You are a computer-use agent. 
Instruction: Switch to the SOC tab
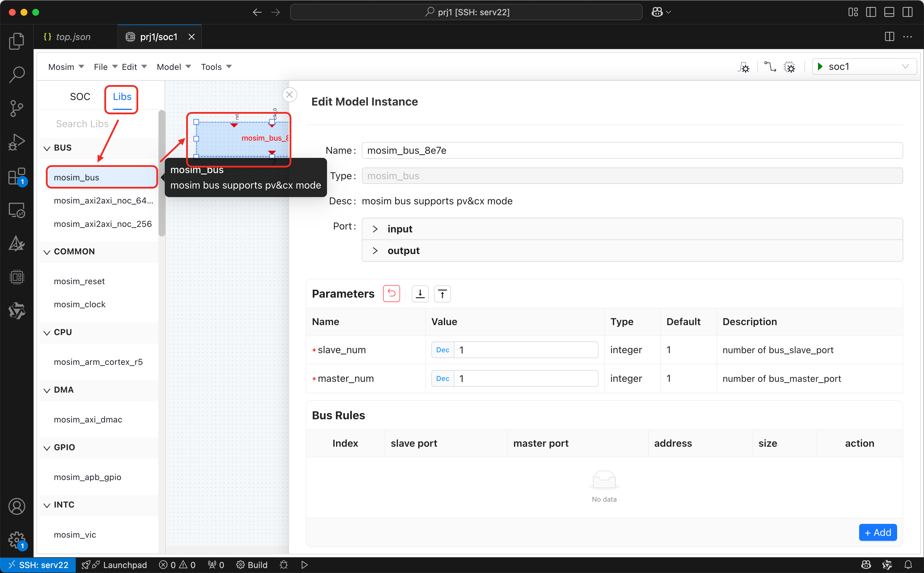pos(80,97)
